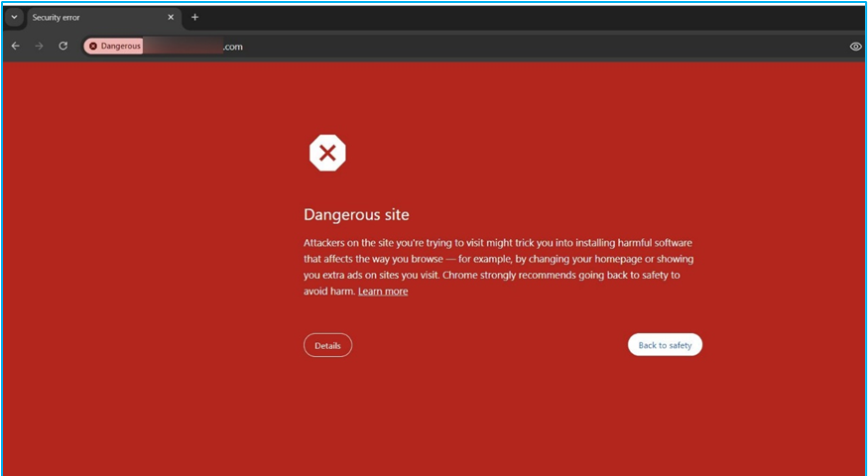Click the Dangerous security chip

(x=114, y=46)
